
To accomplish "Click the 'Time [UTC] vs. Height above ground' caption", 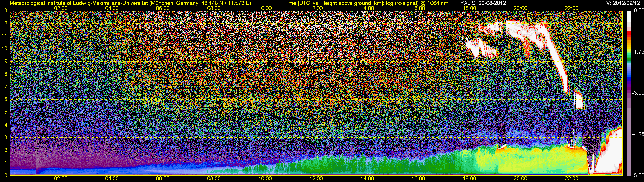I will [366, 3].
